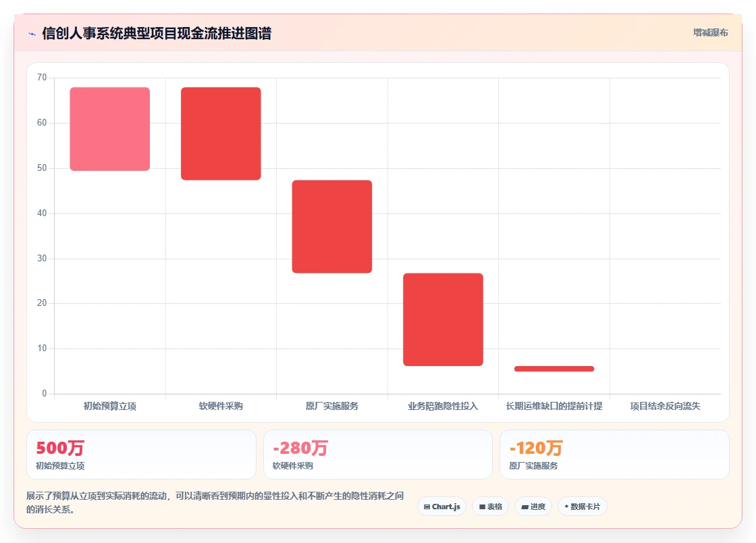Click the Chart.js tag chip
Image resolution: width=756 pixels, height=543 pixels.
click(x=441, y=507)
